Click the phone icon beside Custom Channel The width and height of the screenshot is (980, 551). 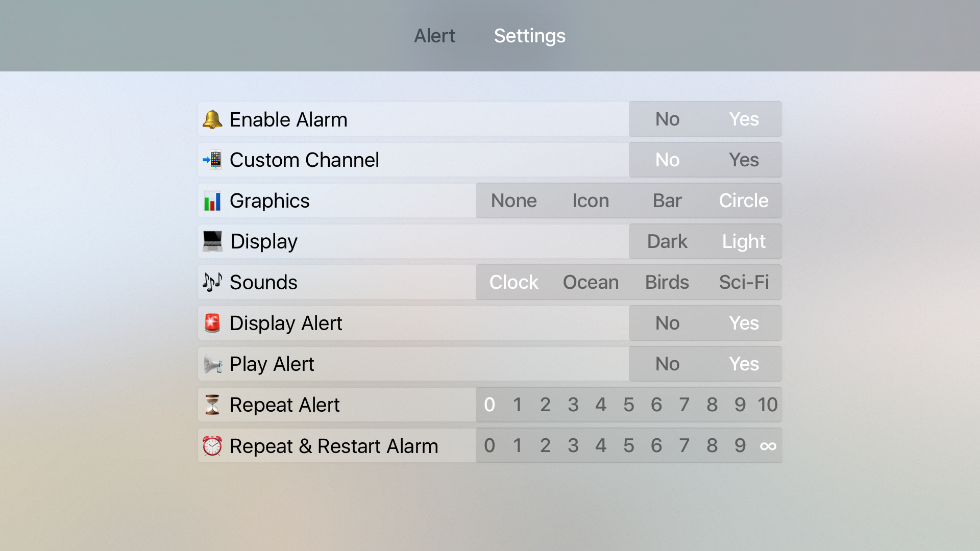pyautogui.click(x=212, y=160)
